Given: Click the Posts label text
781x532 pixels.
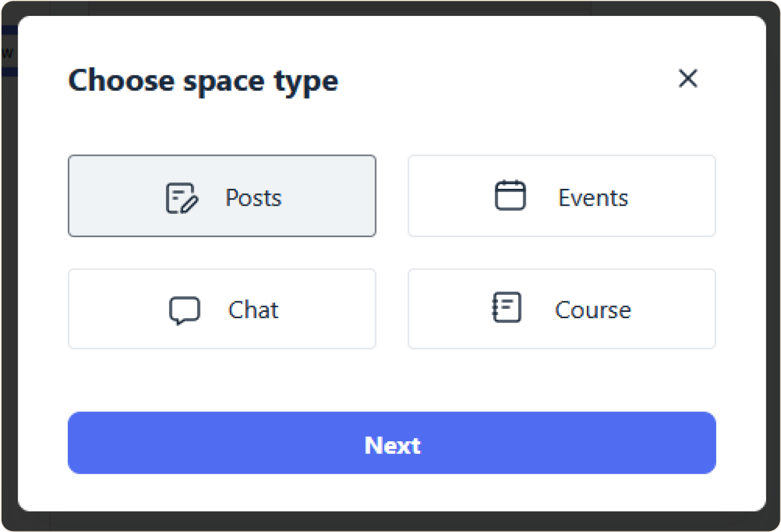Looking at the screenshot, I should [254, 197].
